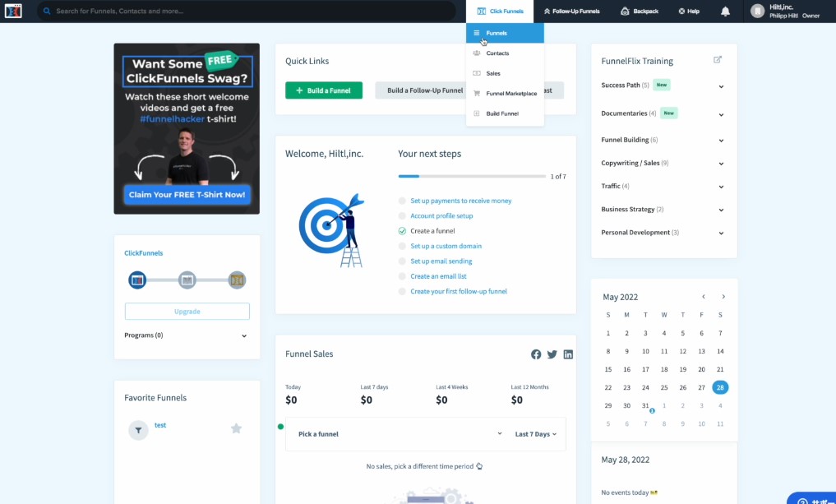Toggle 'Create your first follow-up funnel' circle

(402, 292)
